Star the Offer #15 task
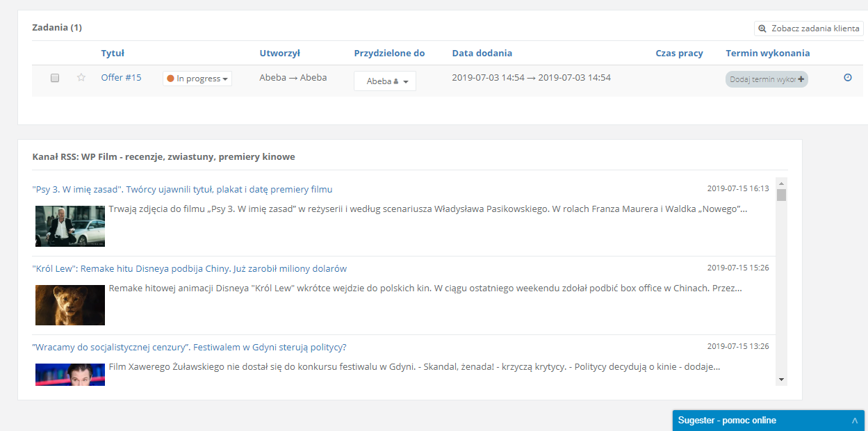Image resolution: width=868 pixels, height=431 pixels. pos(81,78)
